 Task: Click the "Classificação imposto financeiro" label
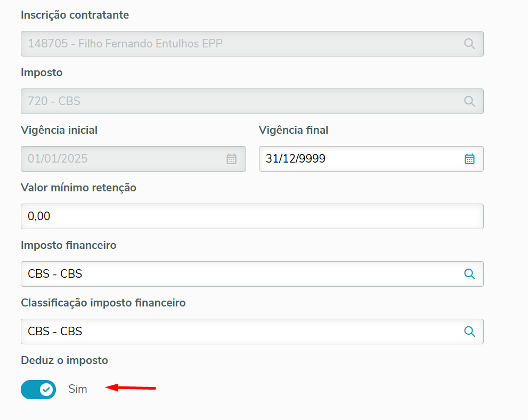tap(103, 303)
